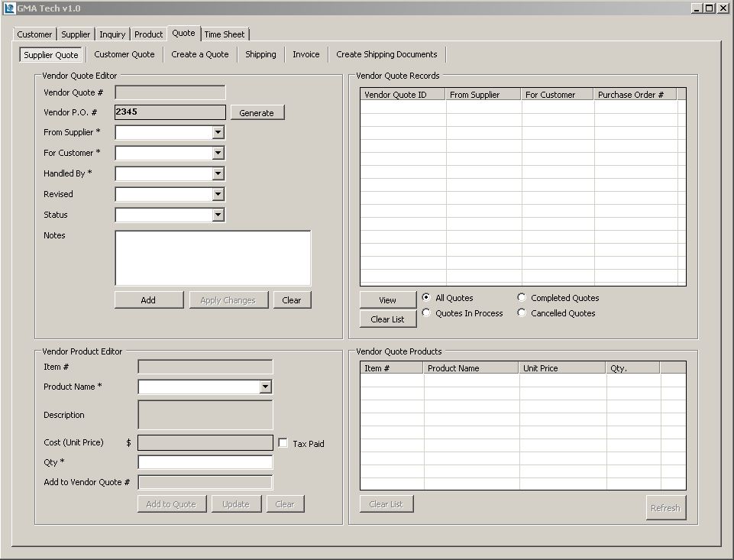Choose Quotes In Process filter

tap(426, 313)
